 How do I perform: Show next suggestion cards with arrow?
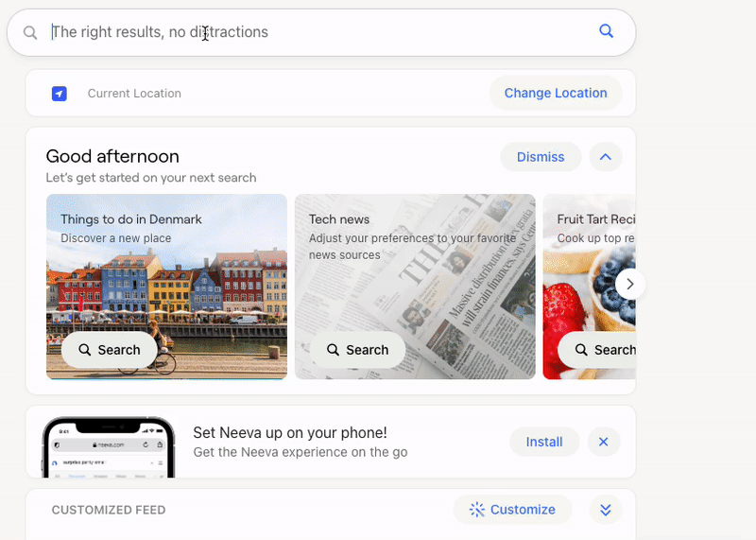coord(629,285)
